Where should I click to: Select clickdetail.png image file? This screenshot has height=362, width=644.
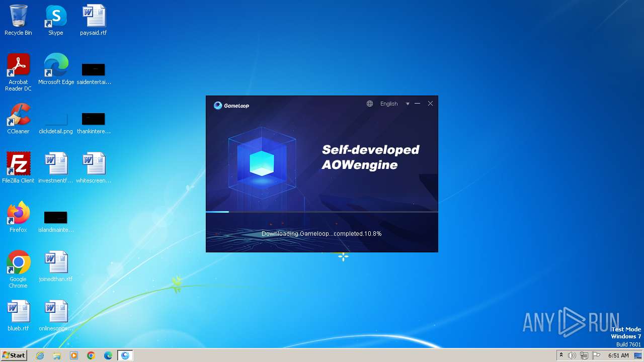[56, 123]
